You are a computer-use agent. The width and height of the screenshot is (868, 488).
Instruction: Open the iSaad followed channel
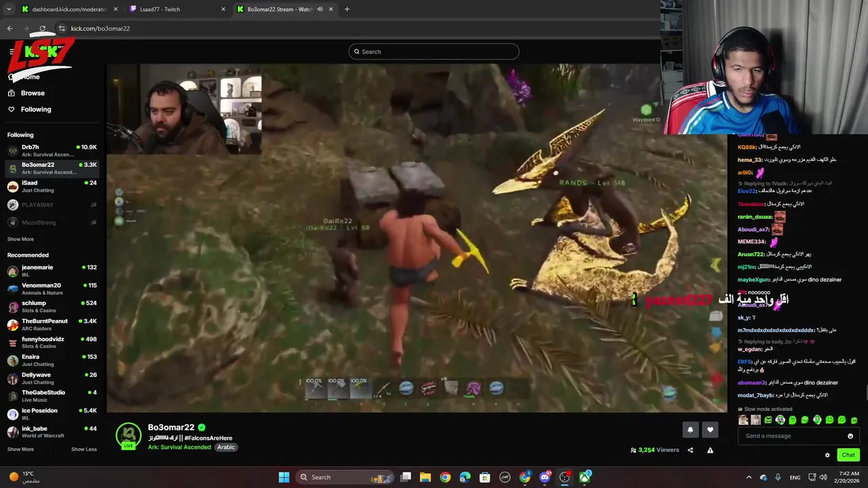coord(52,186)
